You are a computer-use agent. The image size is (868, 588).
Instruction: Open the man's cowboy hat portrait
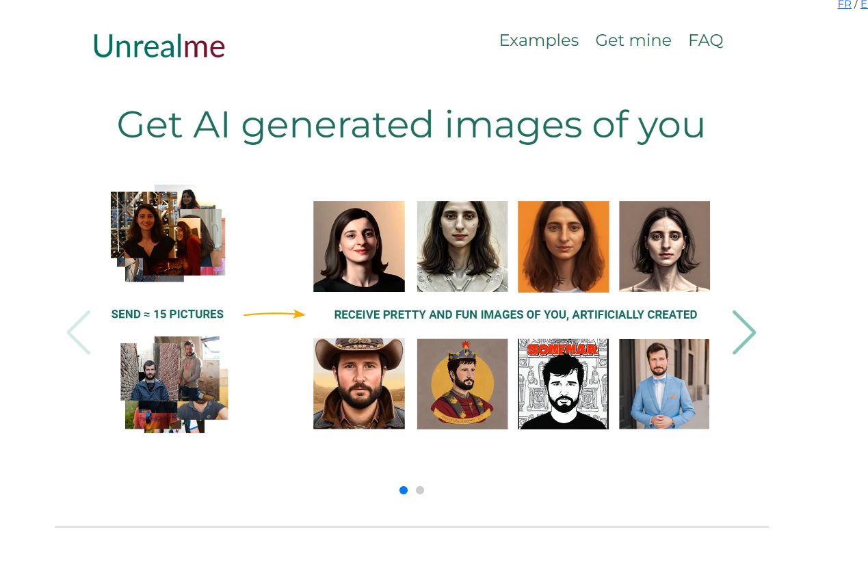pyautogui.click(x=358, y=384)
